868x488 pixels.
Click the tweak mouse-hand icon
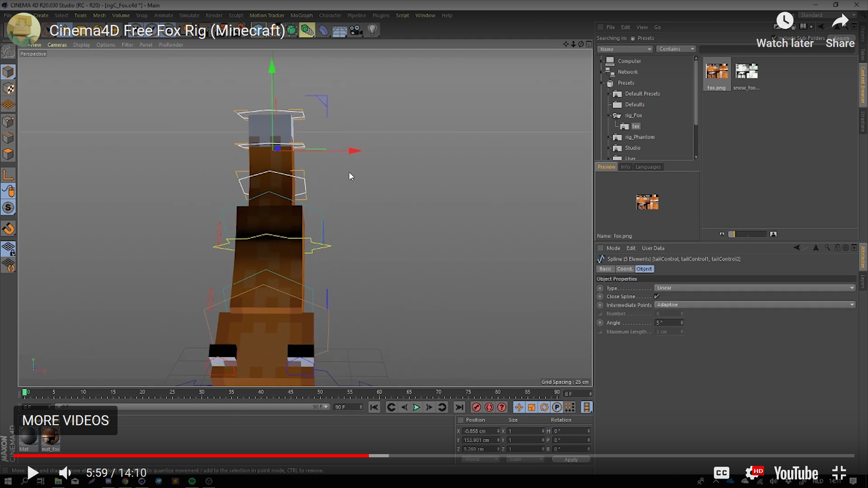tap(9, 191)
